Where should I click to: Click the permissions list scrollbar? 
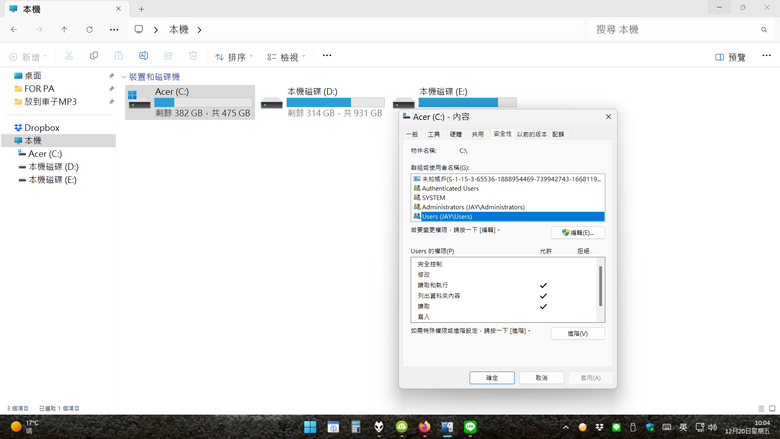tap(600, 286)
